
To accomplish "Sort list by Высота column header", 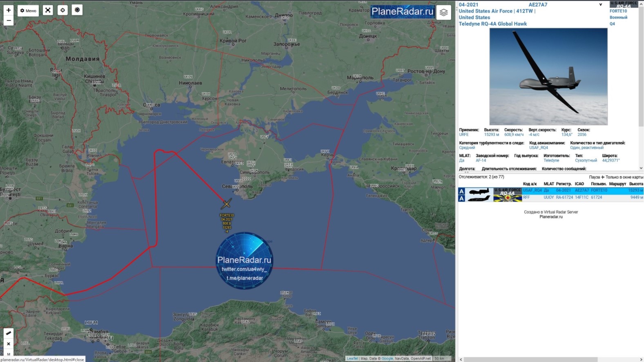I will [x=636, y=184].
